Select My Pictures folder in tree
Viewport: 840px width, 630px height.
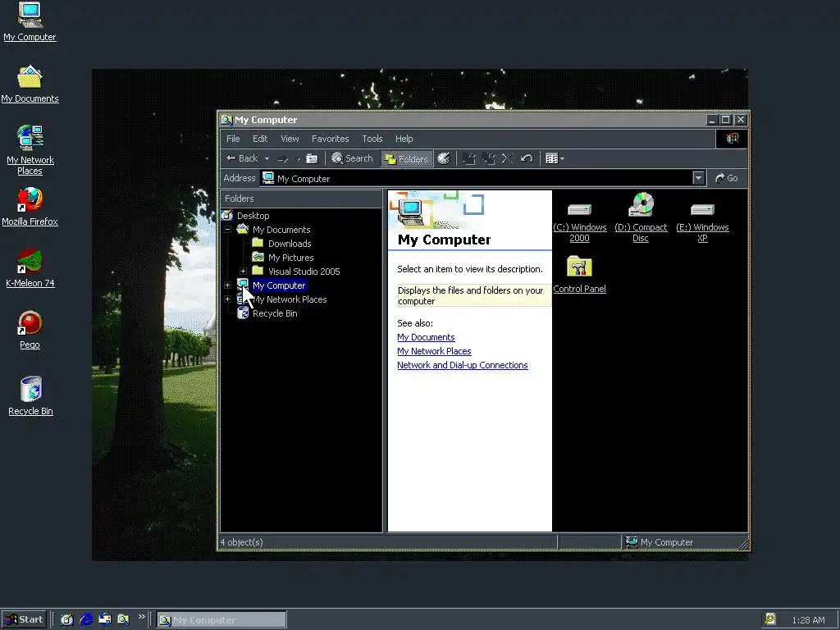coord(291,258)
